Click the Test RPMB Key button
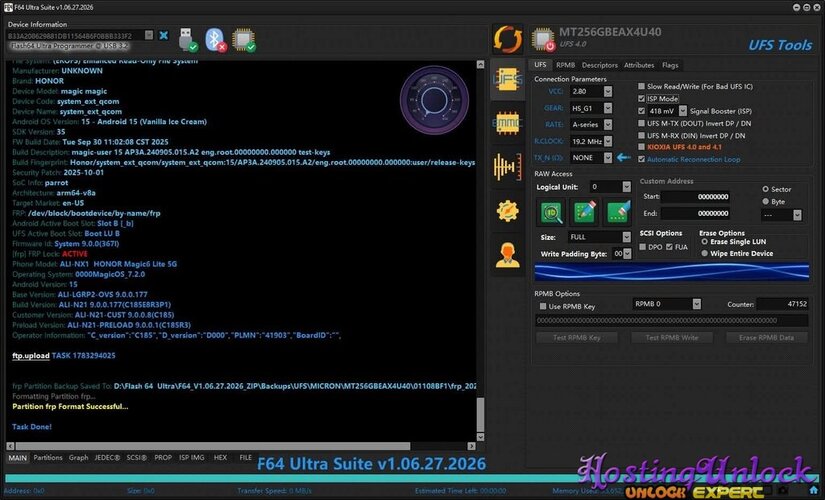Viewport: 825px width, 500px height. (577, 337)
